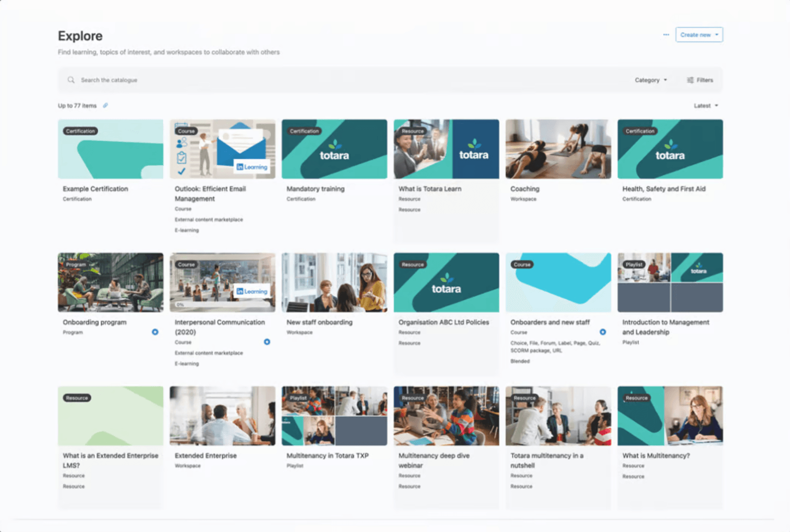Click the blue launch icon on Interpersonal Communication card
This screenshot has width=790, height=532.
tap(267, 342)
